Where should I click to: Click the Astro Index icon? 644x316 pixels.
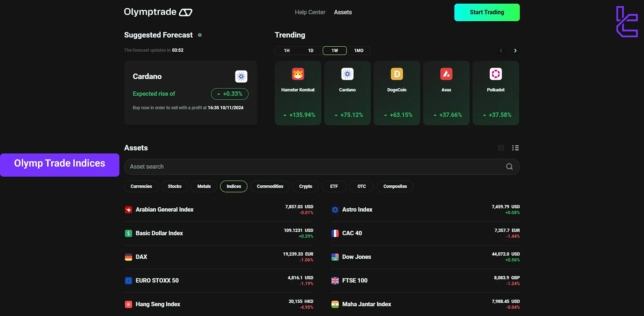tap(335, 210)
